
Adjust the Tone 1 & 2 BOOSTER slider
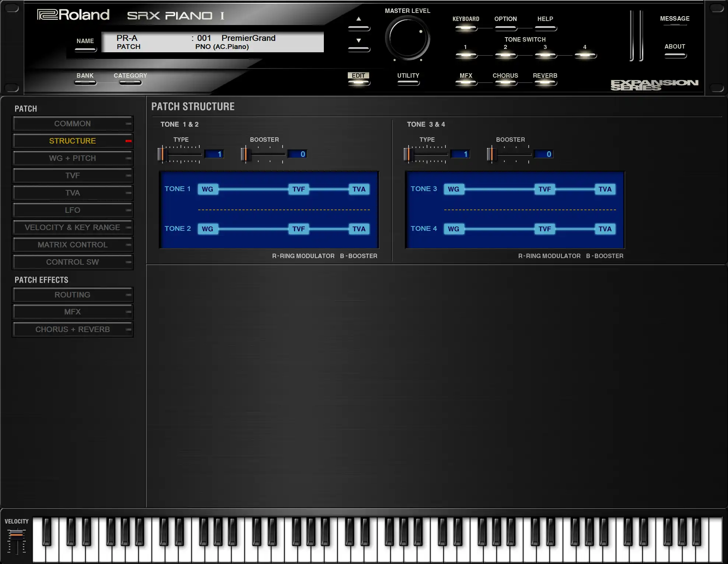point(245,154)
